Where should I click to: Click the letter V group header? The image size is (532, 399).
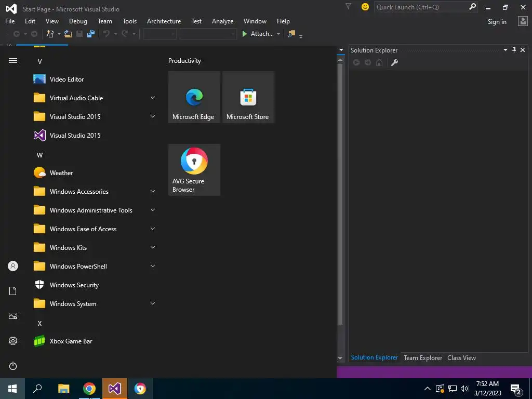(x=39, y=61)
